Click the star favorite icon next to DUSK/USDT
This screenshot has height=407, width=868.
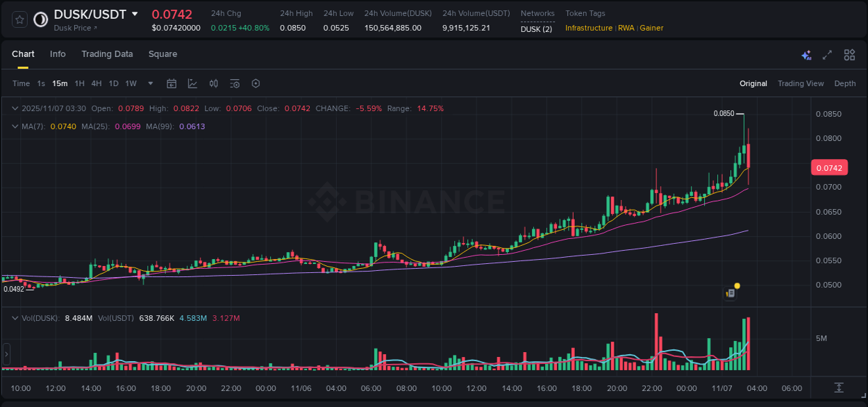(19, 19)
